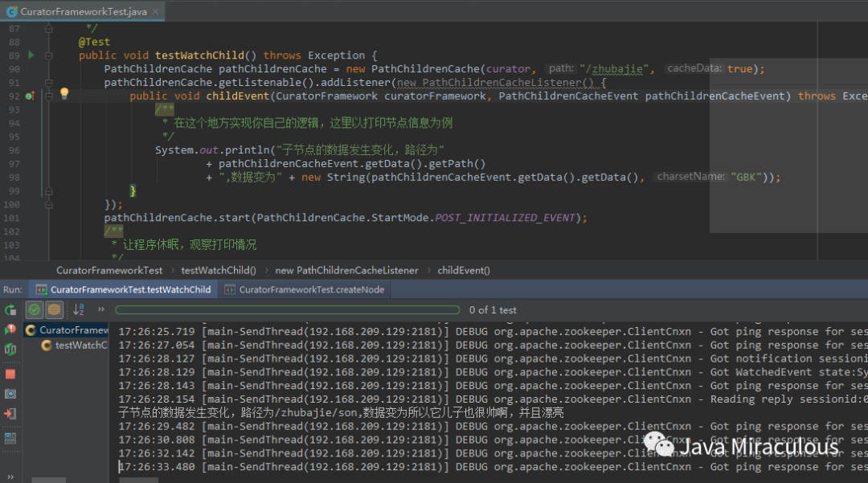Click the implements-method gutter icon on line 92
Viewport: 868px width, 483px height.
pos(30,96)
